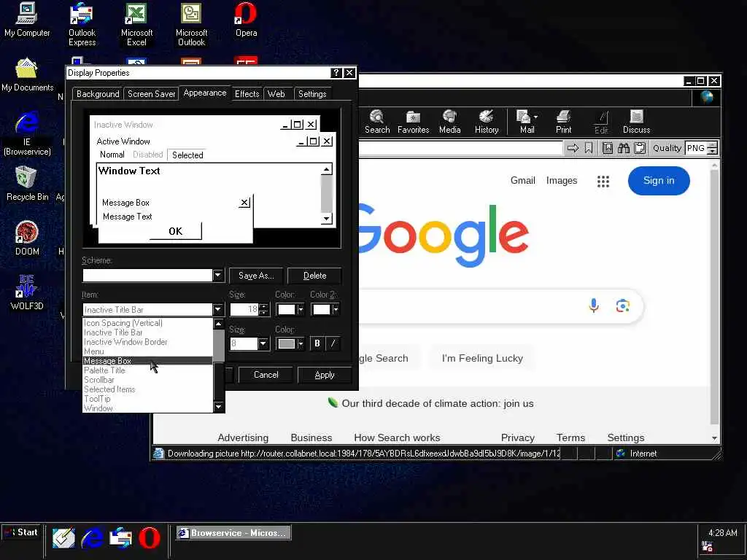747x560 pixels.
Task: Click the item Size spinner arrows
Action: pyautogui.click(x=263, y=309)
